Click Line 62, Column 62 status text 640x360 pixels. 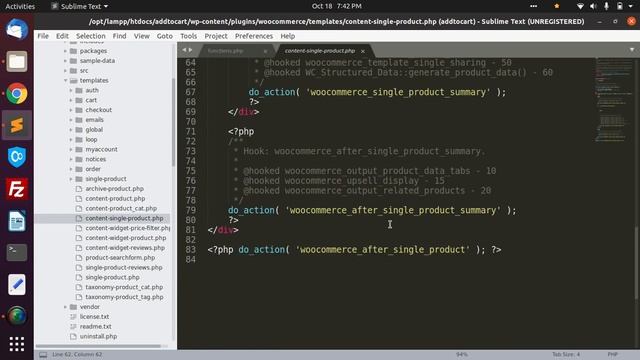pos(77,354)
